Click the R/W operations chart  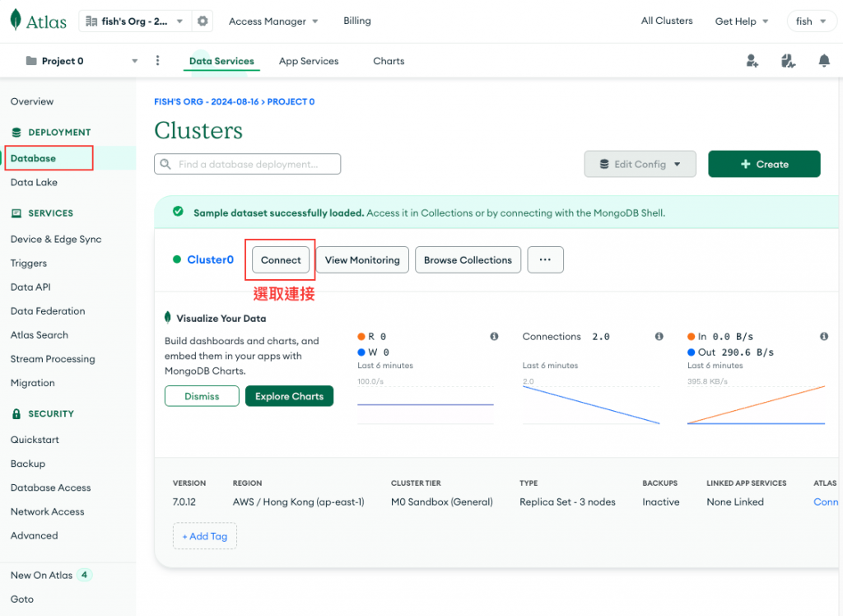[x=426, y=404]
